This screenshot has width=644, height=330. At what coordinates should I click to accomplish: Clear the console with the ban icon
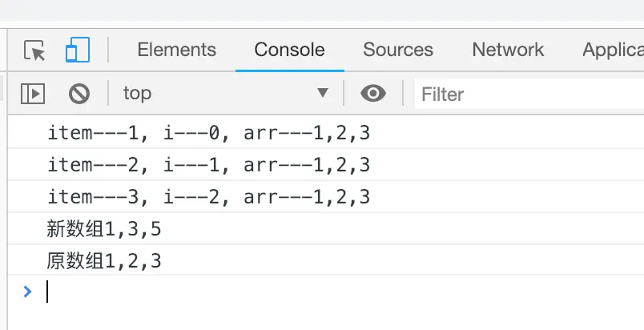point(78,94)
